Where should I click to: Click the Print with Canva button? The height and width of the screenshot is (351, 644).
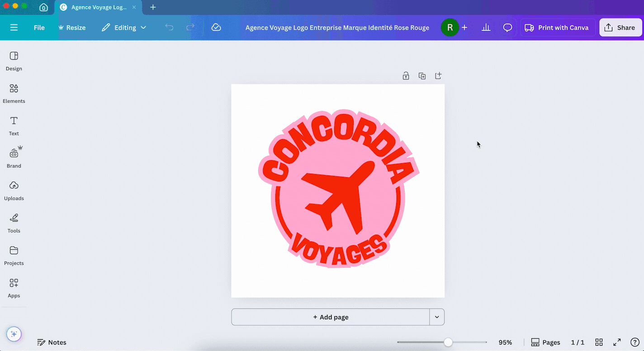[x=557, y=28]
